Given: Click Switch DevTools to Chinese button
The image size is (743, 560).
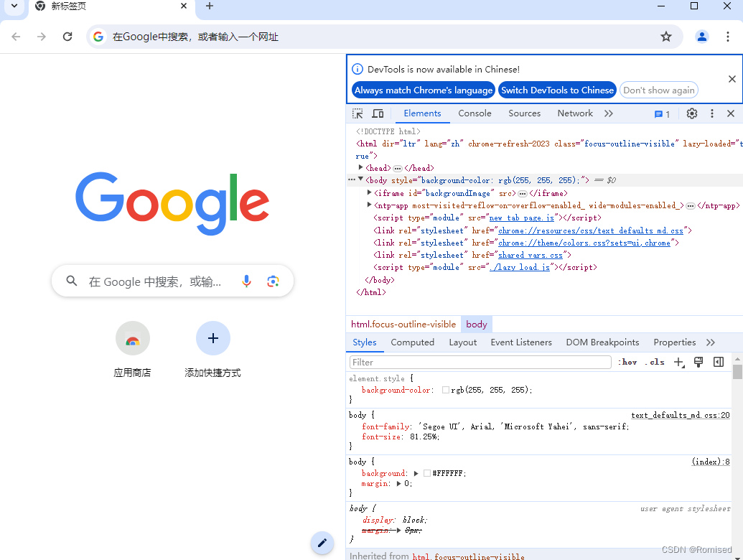Looking at the screenshot, I should tap(557, 90).
